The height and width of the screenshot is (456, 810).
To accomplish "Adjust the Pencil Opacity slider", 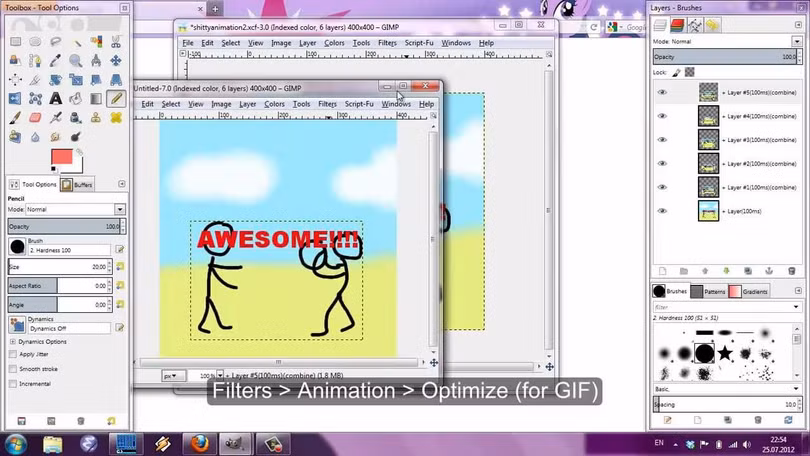I will coord(64,226).
